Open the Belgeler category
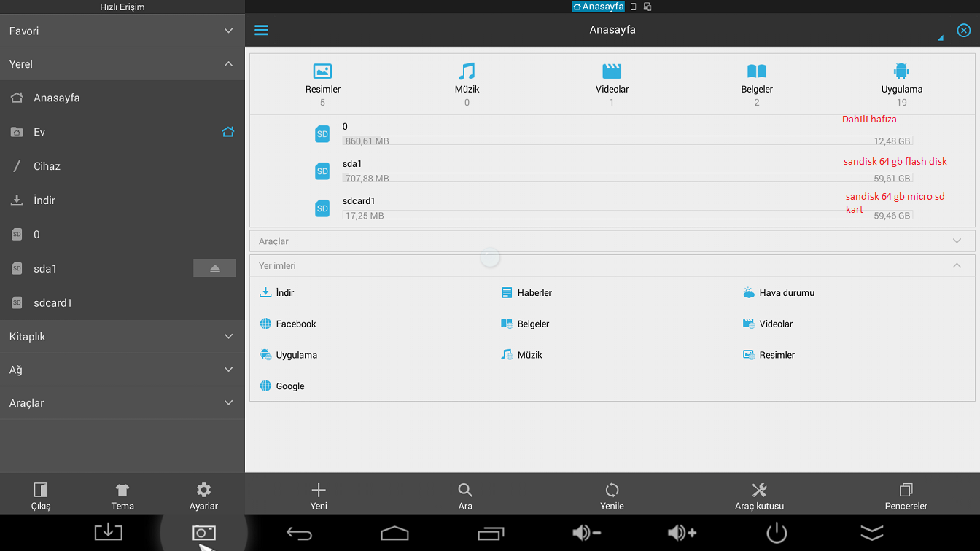Image resolution: width=980 pixels, height=551 pixels. pyautogui.click(x=757, y=84)
